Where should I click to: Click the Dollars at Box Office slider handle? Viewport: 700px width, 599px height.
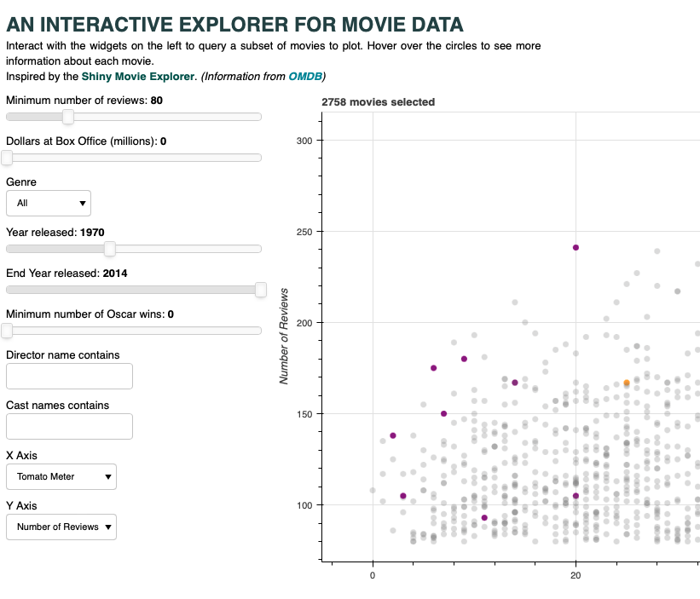click(x=8, y=158)
